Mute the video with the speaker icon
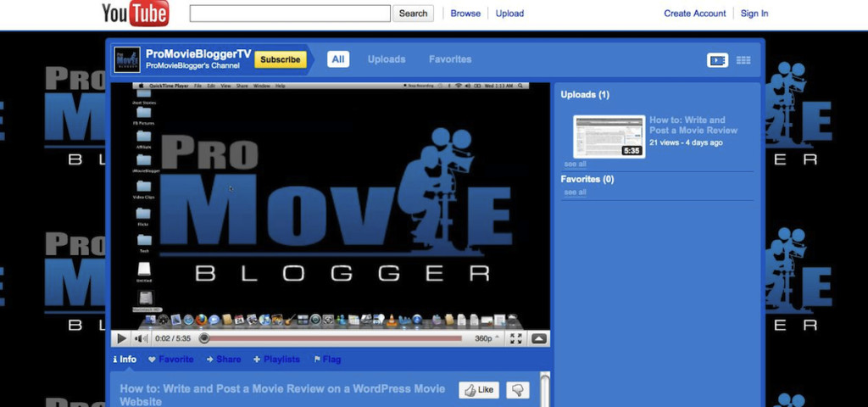This screenshot has width=868, height=407. (x=142, y=339)
